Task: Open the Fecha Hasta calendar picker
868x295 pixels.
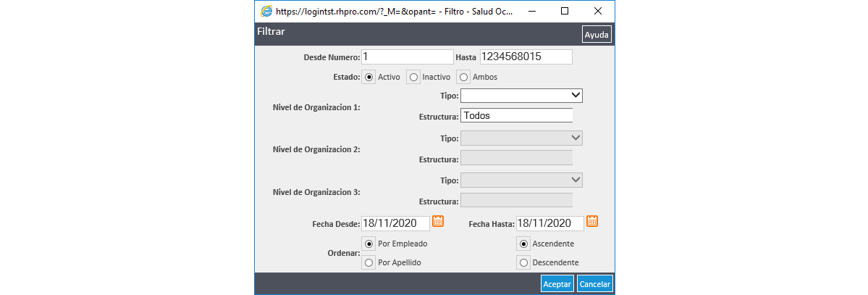Action: click(x=591, y=220)
